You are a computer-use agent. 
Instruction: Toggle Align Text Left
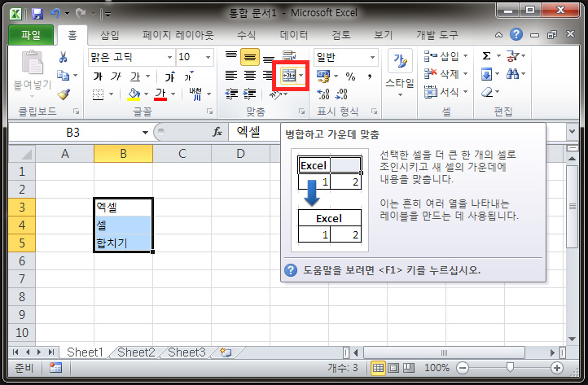[231, 76]
